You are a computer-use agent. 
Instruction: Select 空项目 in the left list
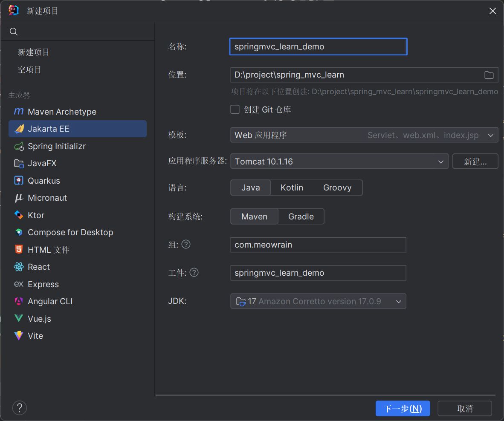[x=29, y=70]
